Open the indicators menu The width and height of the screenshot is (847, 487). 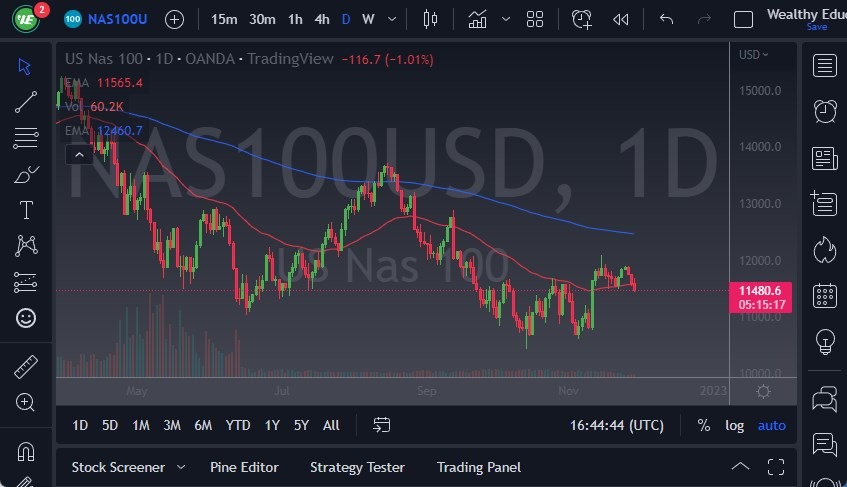(x=478, y=19)
